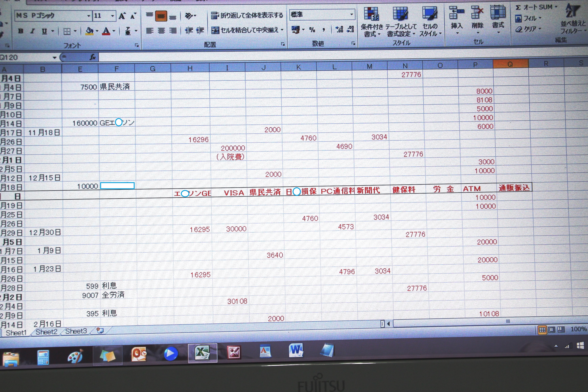Viewport: 588px width, 392px height.
Task: Click the insert new worksheet icon
Action: point(100,331)
